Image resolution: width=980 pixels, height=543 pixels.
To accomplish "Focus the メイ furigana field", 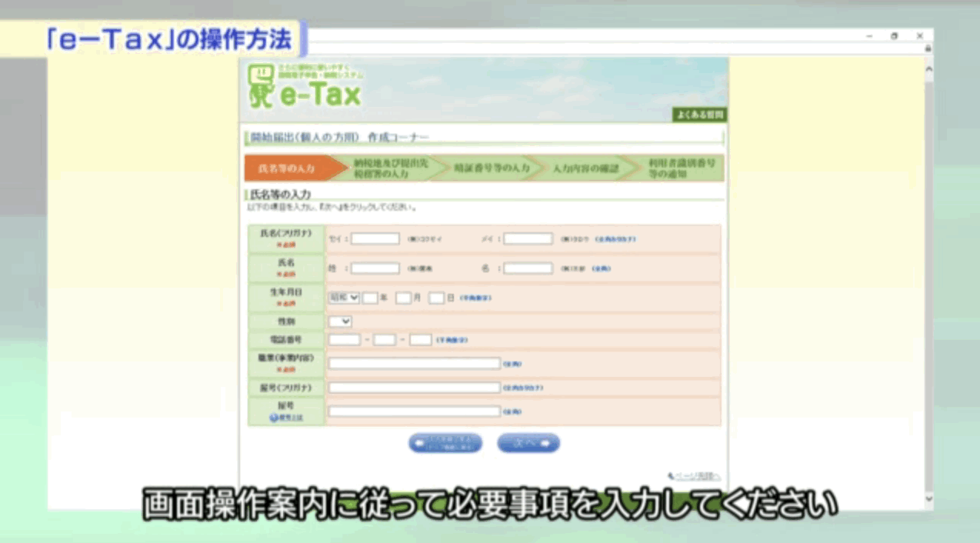I will coord(528,238).
